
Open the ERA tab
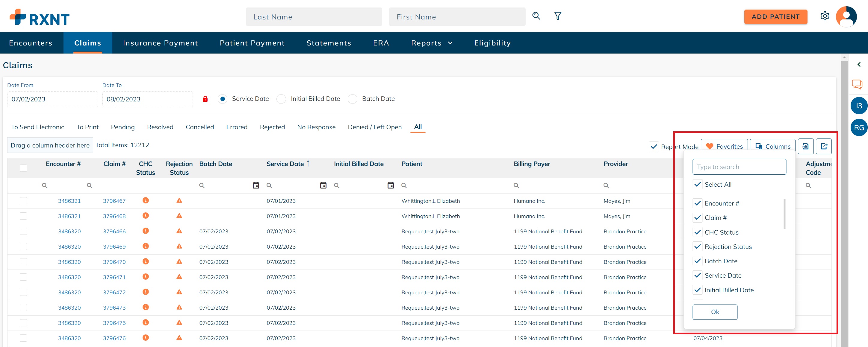click(381, 43)
